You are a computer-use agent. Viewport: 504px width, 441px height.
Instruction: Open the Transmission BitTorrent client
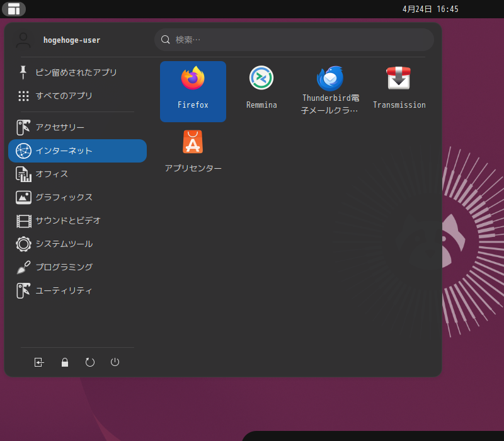[x=399, y=85]
